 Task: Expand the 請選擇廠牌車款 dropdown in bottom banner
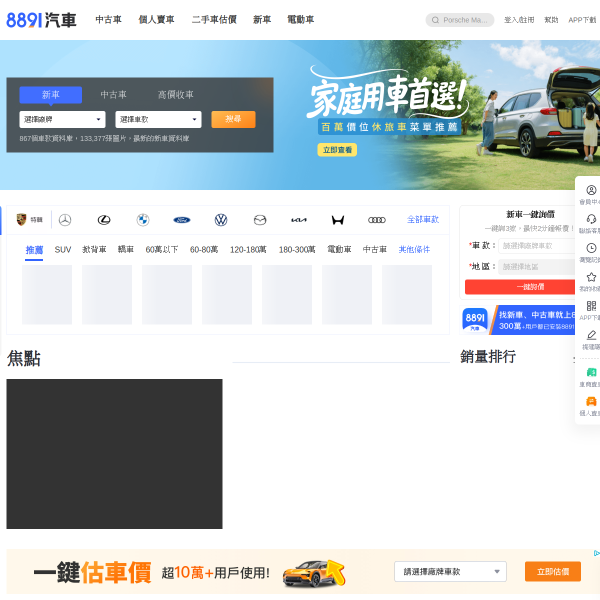pos(450,572)
